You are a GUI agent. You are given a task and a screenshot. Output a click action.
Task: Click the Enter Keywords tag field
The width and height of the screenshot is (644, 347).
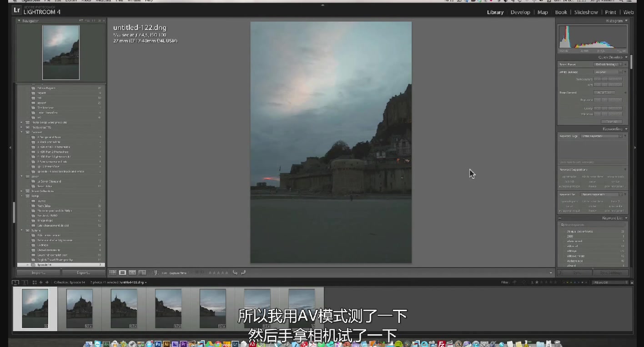pos(602,136)
